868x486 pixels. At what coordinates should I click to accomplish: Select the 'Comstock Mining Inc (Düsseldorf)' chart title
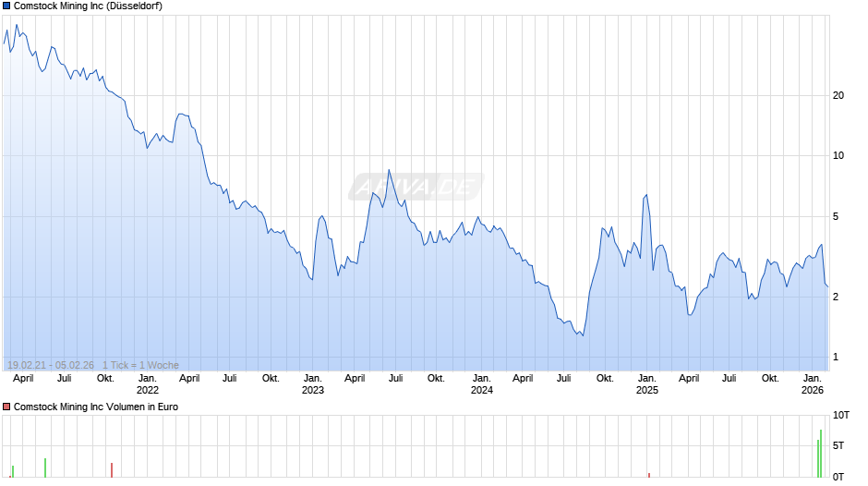88,6
